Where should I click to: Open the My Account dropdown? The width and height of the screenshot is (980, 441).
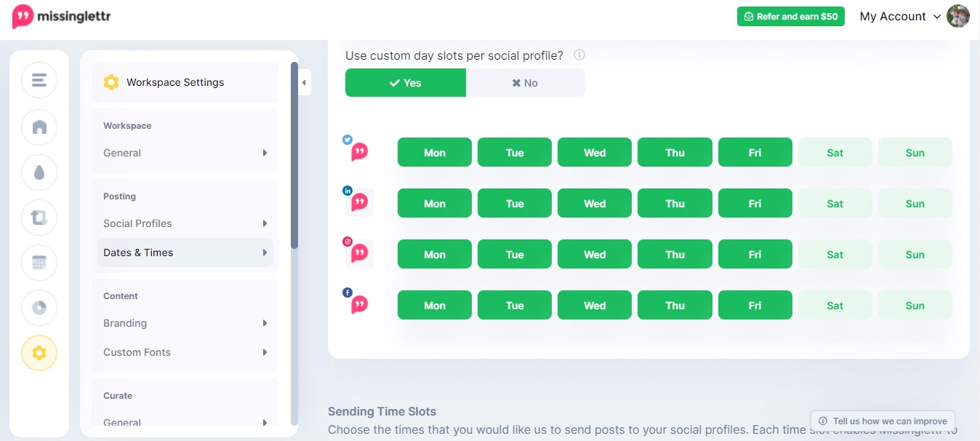click(900, 16)
